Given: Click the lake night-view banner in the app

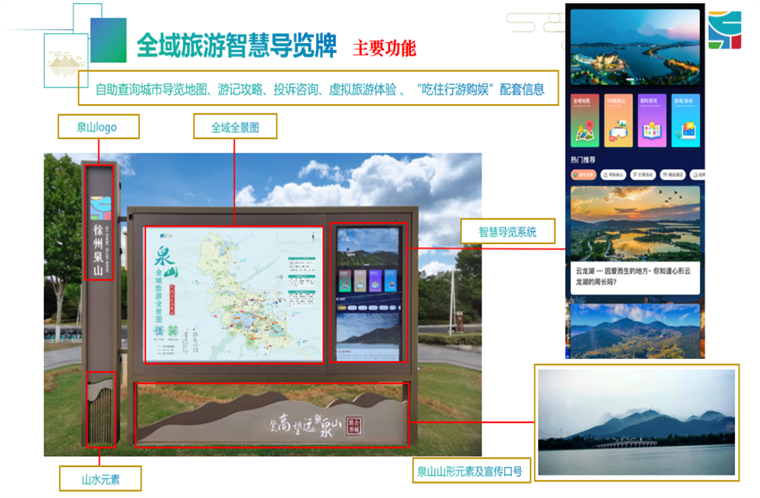Looking at the screenshot, I should click(635, 45).
